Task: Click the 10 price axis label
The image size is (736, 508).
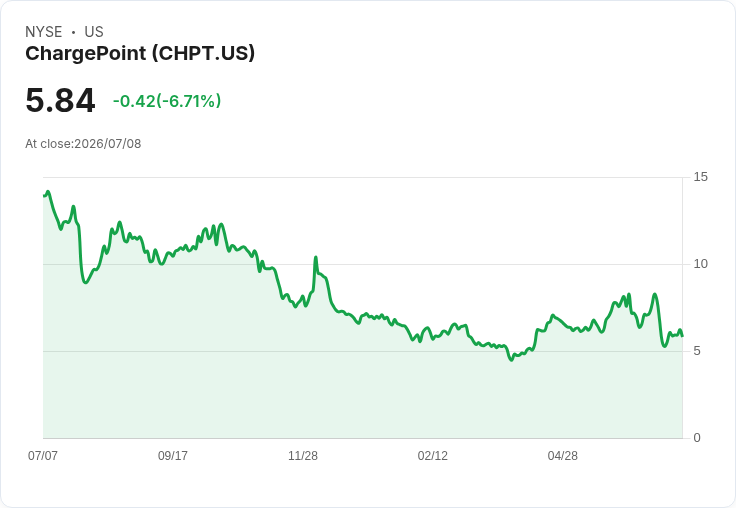Action: 700,264
